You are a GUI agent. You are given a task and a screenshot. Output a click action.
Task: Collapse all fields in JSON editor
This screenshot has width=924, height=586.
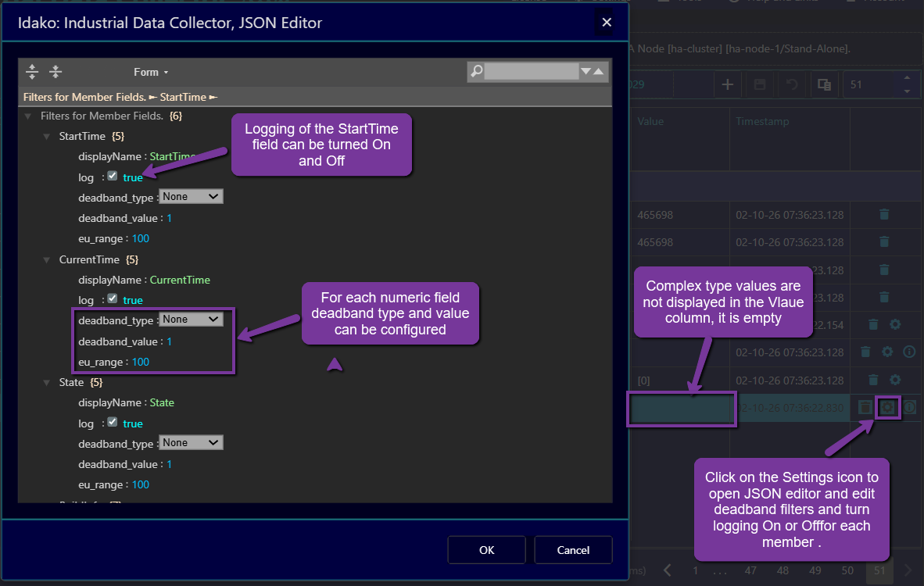point(56,72)
